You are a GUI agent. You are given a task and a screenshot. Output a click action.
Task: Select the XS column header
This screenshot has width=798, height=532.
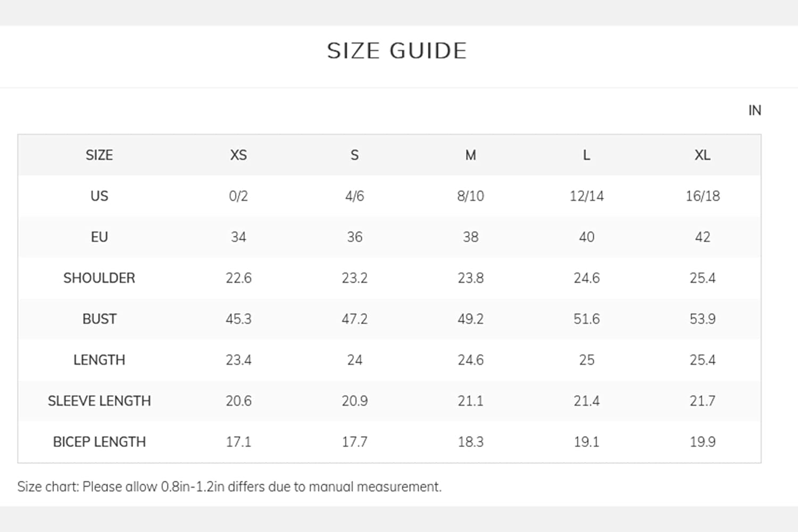[x=238, y=155]
